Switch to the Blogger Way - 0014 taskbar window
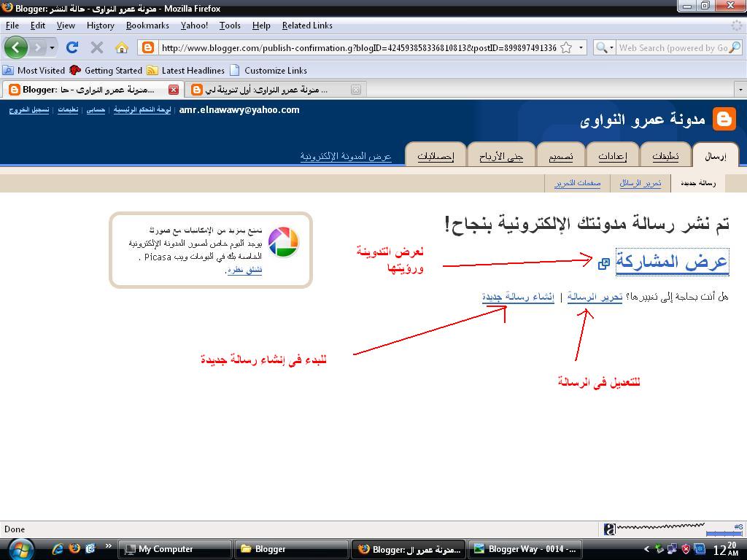The height and width of the screenshot is (560, 747). tap(527, 549)
